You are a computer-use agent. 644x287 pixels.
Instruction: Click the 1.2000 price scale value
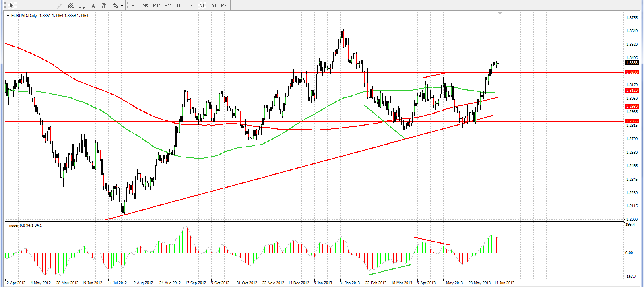pos(632,219)
